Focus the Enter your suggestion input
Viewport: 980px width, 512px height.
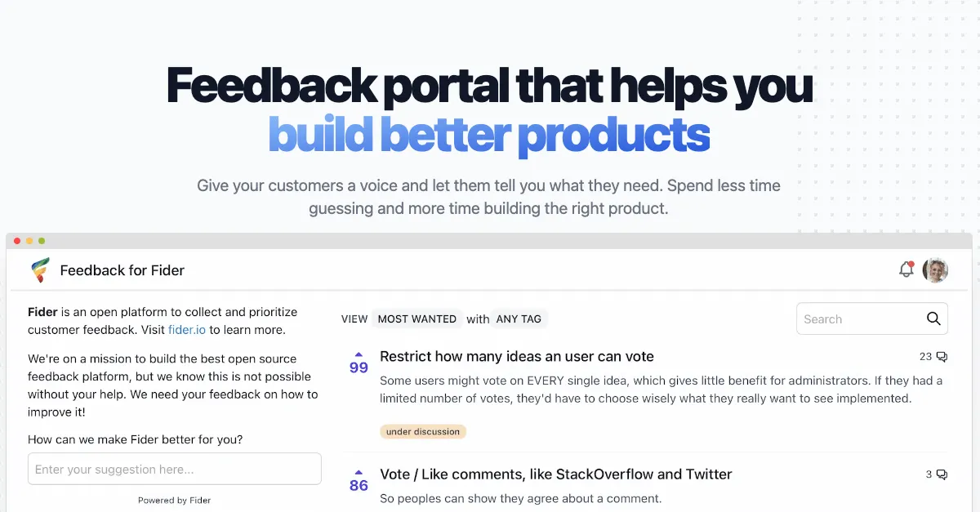174,470
